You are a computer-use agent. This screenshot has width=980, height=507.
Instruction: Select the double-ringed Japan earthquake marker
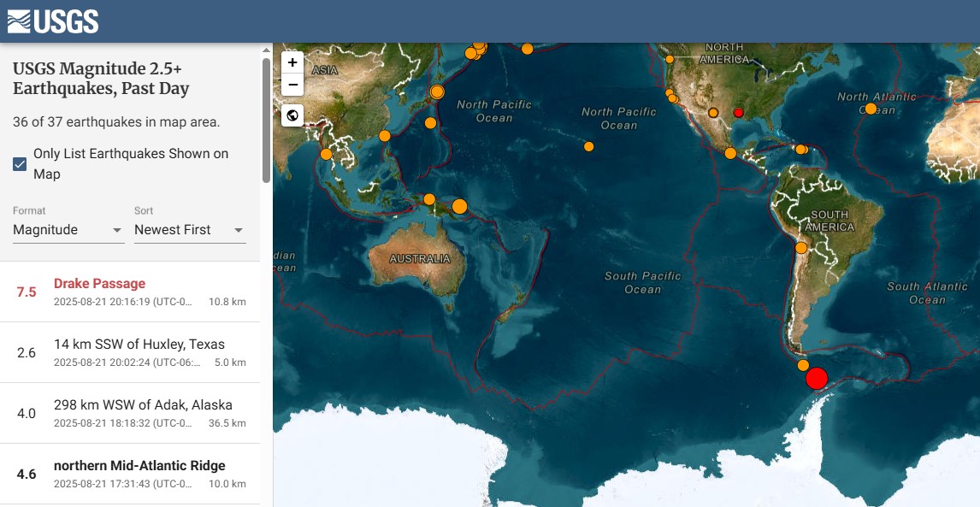tap(437, 92)
